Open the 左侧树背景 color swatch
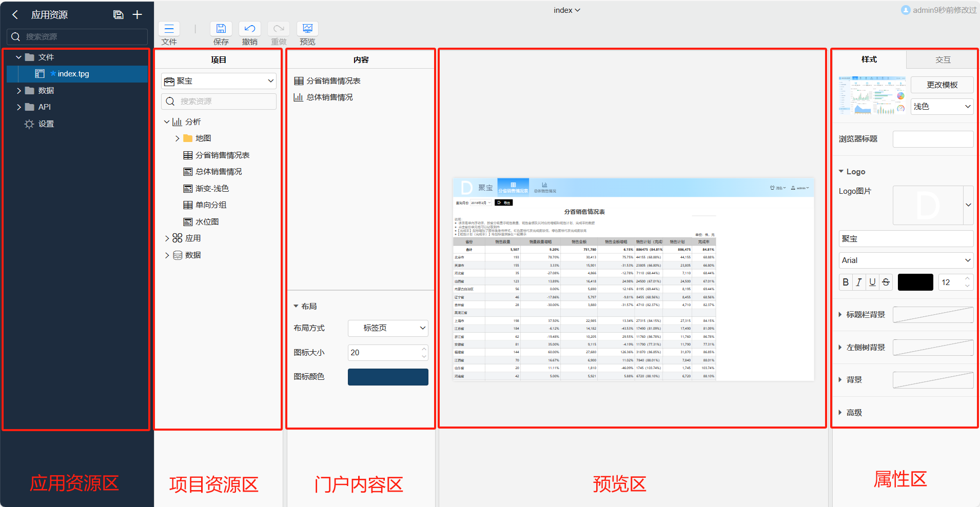 [933, 348]
